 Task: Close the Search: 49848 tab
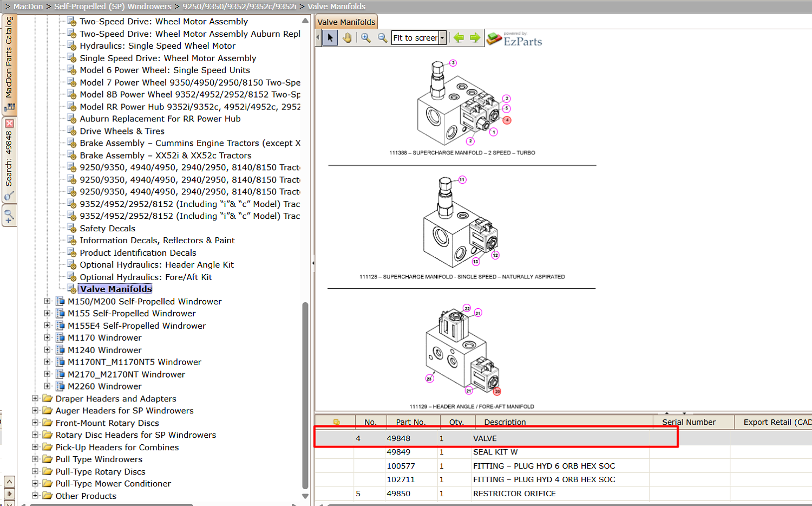(x=9, y=124)
